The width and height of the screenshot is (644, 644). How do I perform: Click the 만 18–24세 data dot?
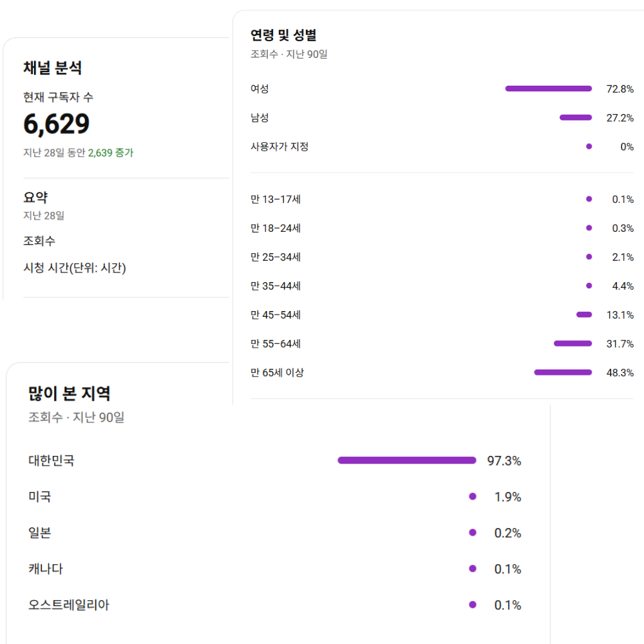point(589,228)
